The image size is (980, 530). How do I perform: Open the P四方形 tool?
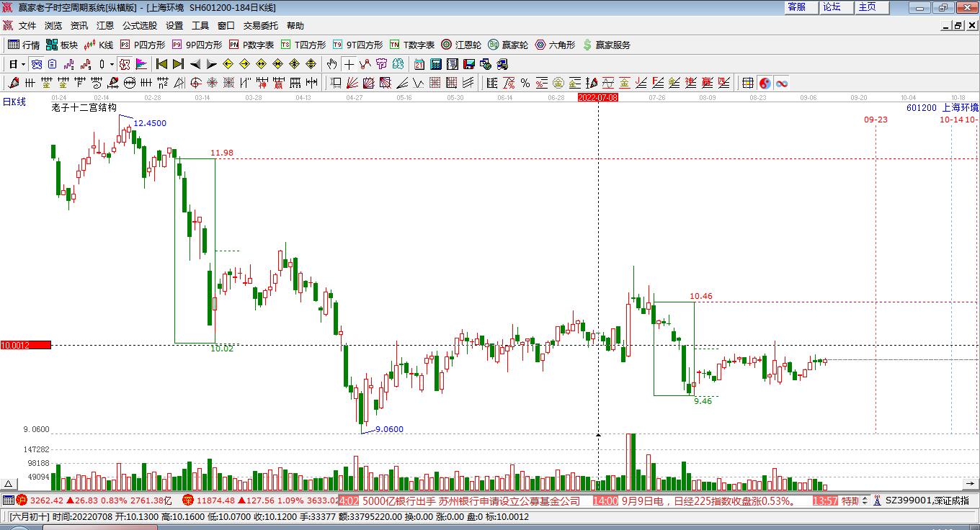coord(142,45)
